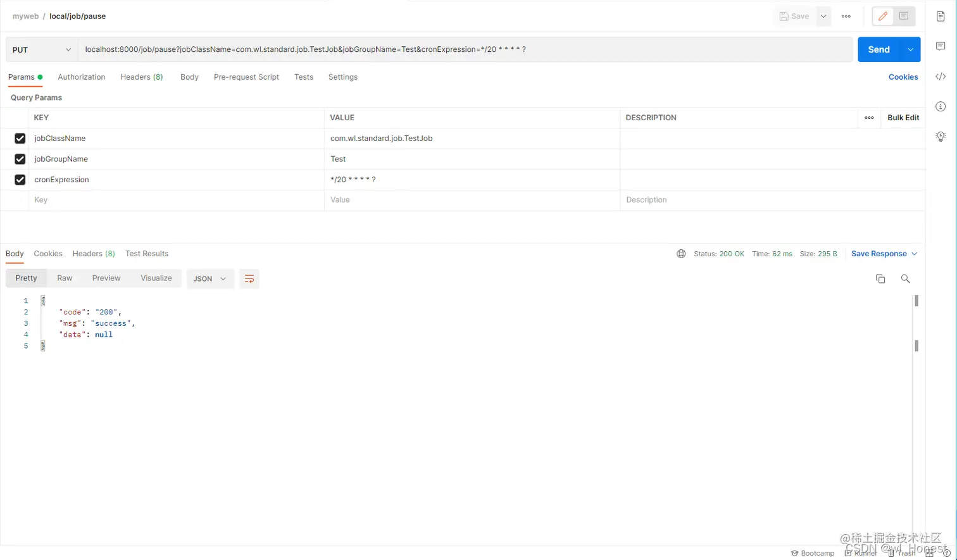Open the Save Response dropdown
The width and height of the screenshot is (957, 560).
(884, 254)
